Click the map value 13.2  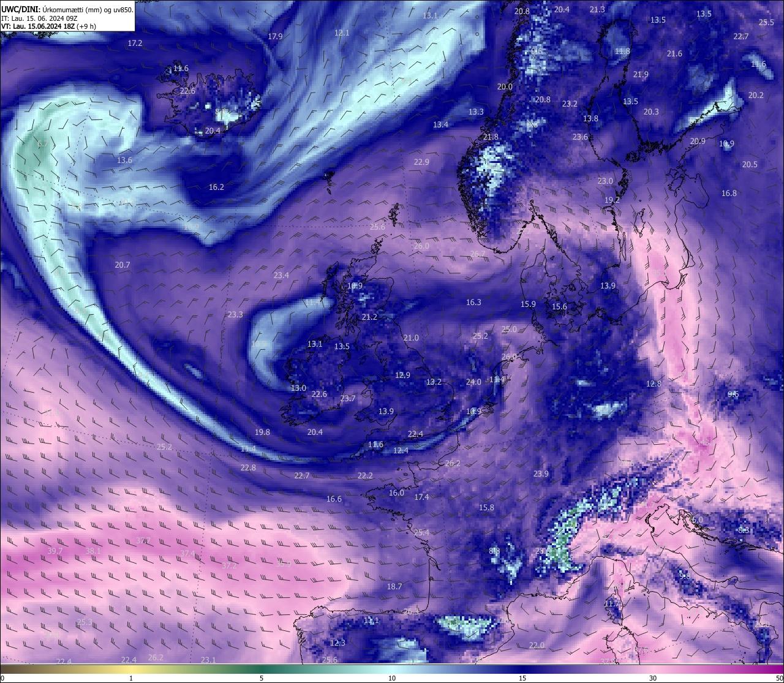tap(434, 382)
